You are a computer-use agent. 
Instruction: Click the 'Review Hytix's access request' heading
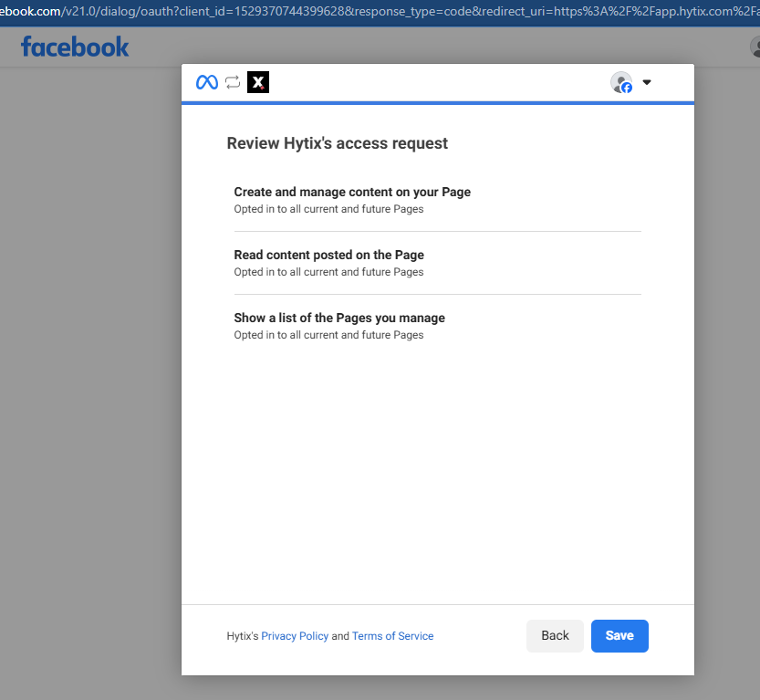[x=338, y=143]
